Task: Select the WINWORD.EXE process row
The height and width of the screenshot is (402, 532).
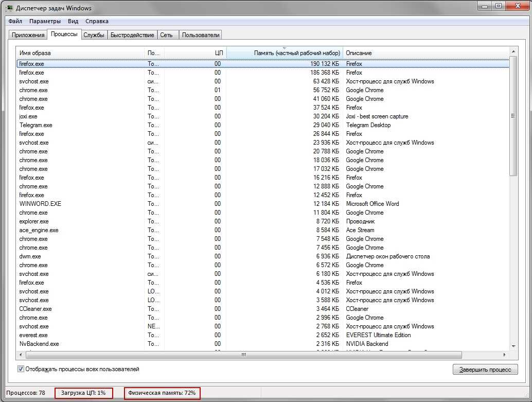Action: (x=40, y=204)
